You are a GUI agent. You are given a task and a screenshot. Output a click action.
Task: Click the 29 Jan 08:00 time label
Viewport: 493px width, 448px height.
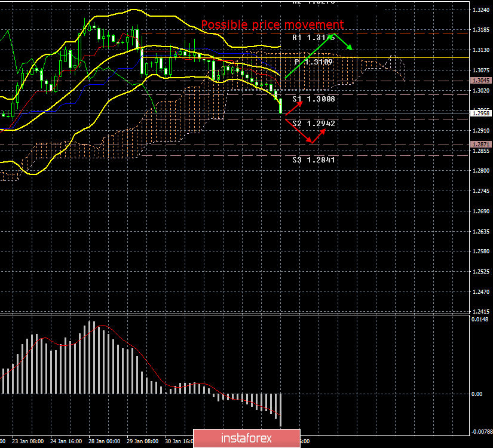[142, 441]
